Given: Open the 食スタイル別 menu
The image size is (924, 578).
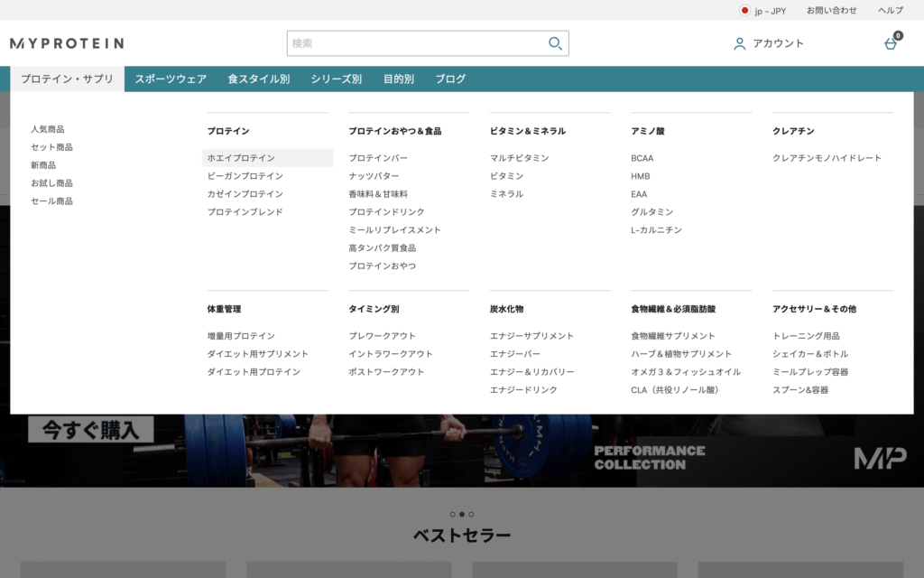Looking at the screenshot, I should [x=259, y=79].
